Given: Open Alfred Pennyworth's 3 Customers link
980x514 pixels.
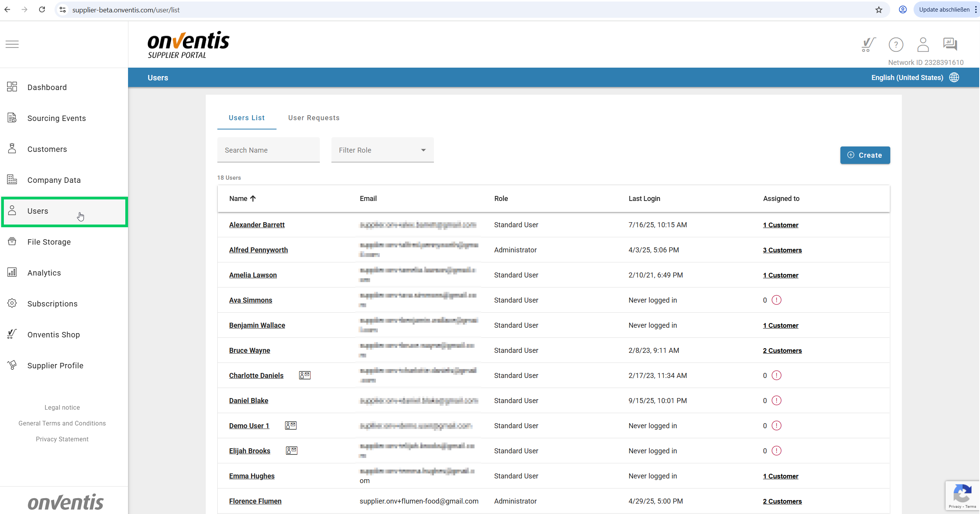Looking at the screenshot, I should 782,250.
